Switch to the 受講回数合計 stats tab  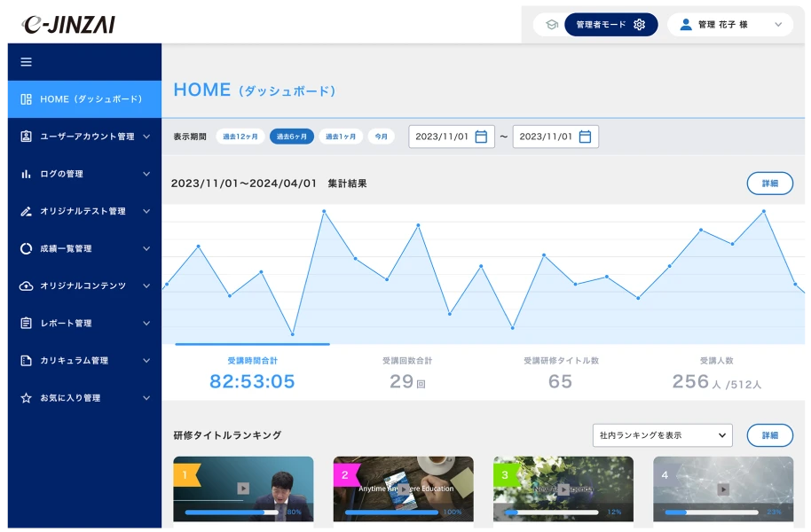[407, 372]
